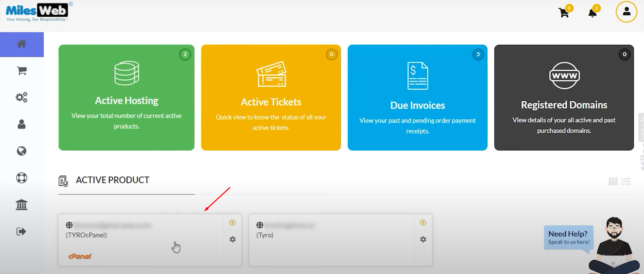Click the count badge 5 on Due Invoices
Image resolution: width=644 pixels, height=274 pixels.
click(478, 54)
